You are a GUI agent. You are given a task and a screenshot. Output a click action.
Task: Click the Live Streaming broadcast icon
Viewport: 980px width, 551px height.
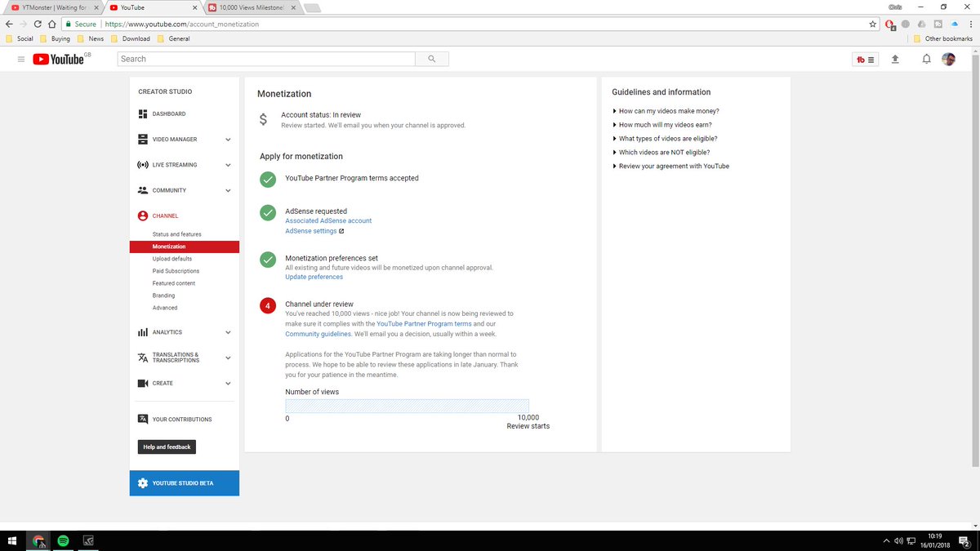[x=143, y=165]
